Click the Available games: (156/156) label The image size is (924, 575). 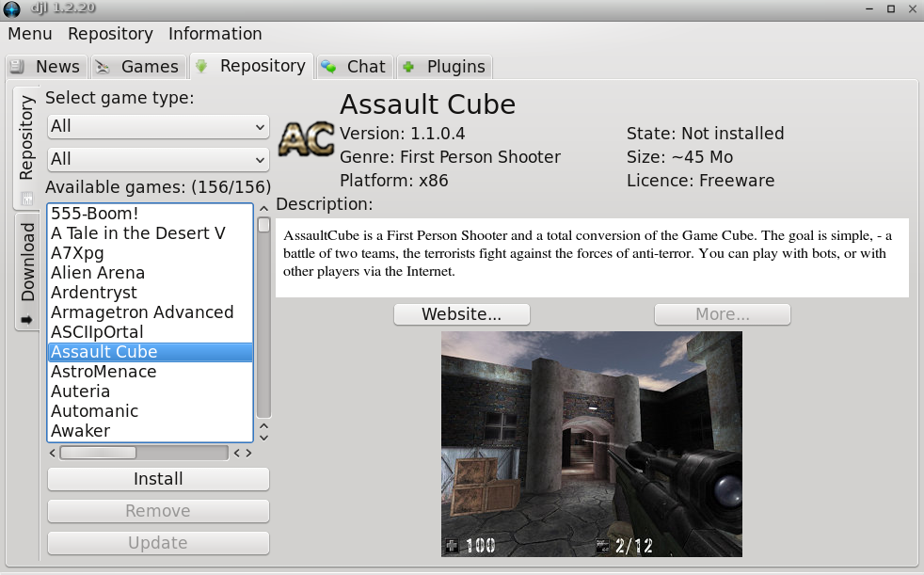tap(158, 187)
